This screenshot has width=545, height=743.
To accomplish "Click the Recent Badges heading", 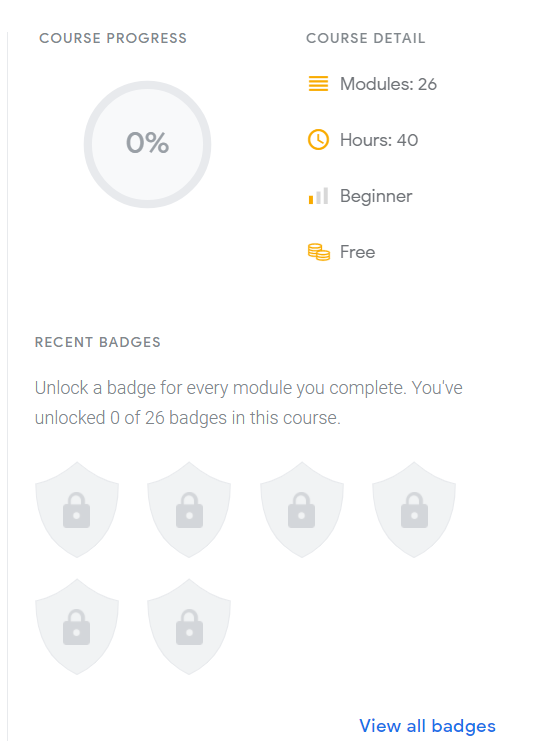I will [x=98, y=342].
